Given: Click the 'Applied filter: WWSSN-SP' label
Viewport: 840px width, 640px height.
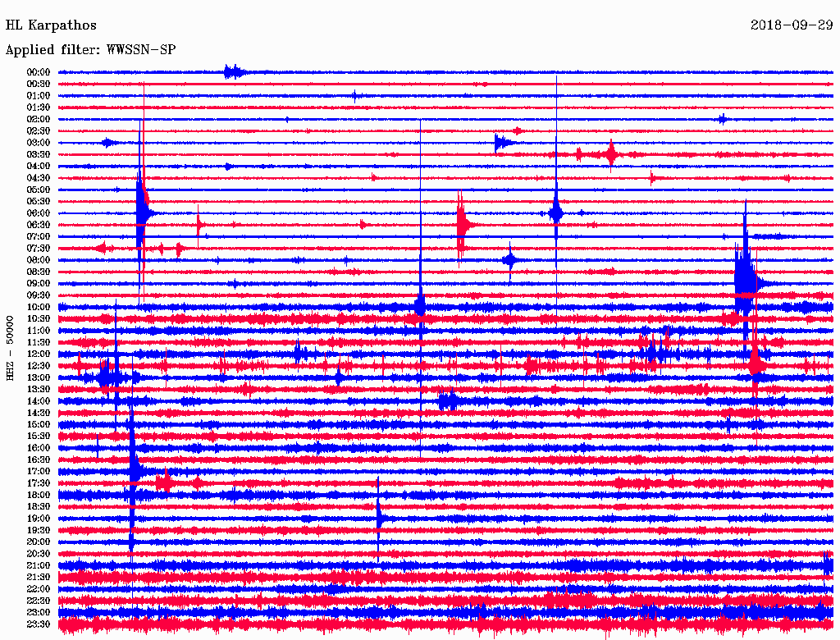Looking at the screenshot, I should 90,50.
